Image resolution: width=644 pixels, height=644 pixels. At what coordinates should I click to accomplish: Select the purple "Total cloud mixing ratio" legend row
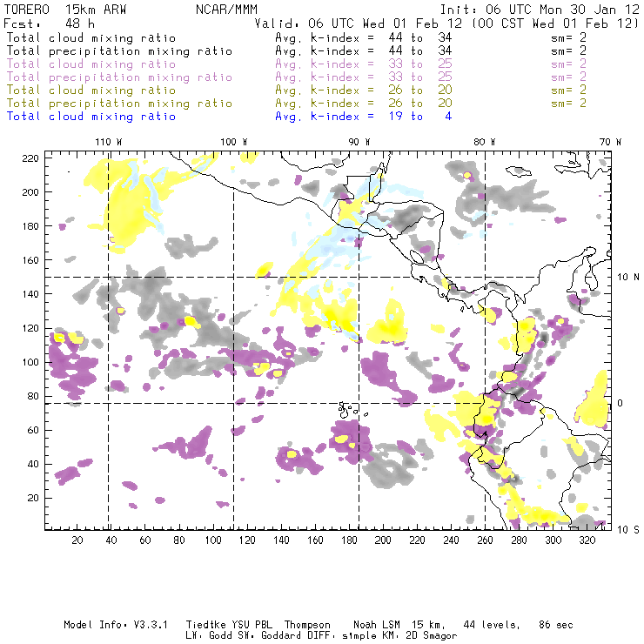[x=91, y=64]
